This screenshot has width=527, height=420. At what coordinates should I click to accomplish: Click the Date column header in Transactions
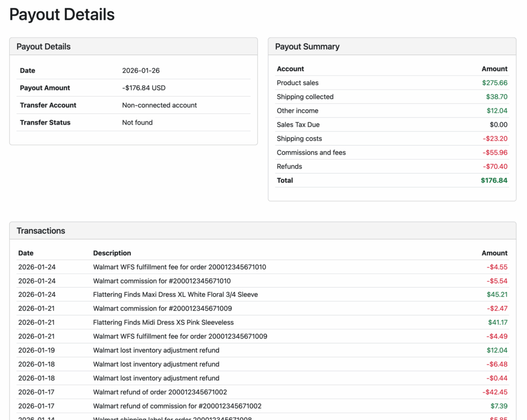click(x=26, y=253)
